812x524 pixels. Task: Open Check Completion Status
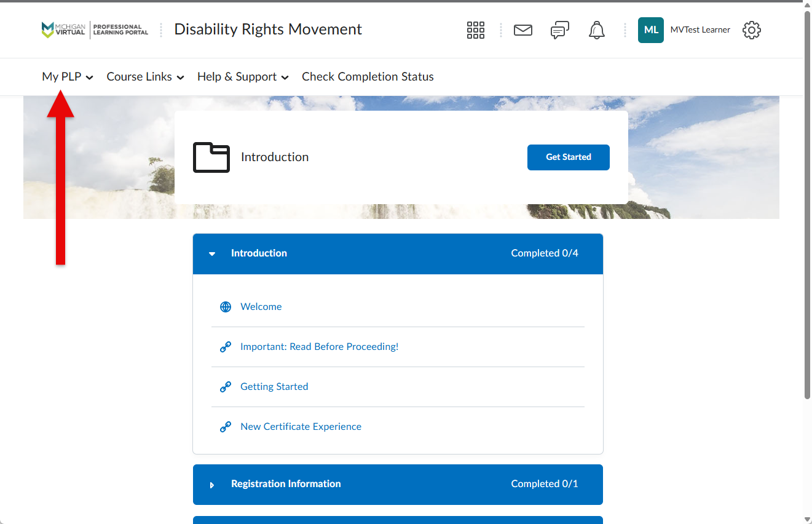coord(368,77)
